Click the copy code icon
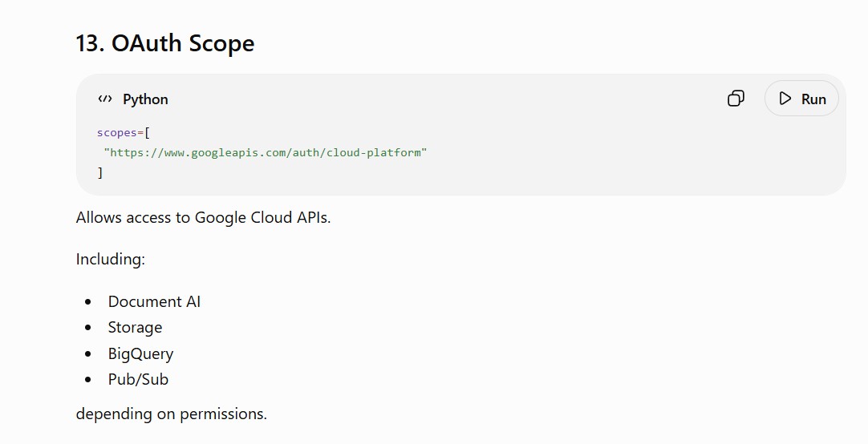Viewport: 868px width, 444px height. coord(736,99)
